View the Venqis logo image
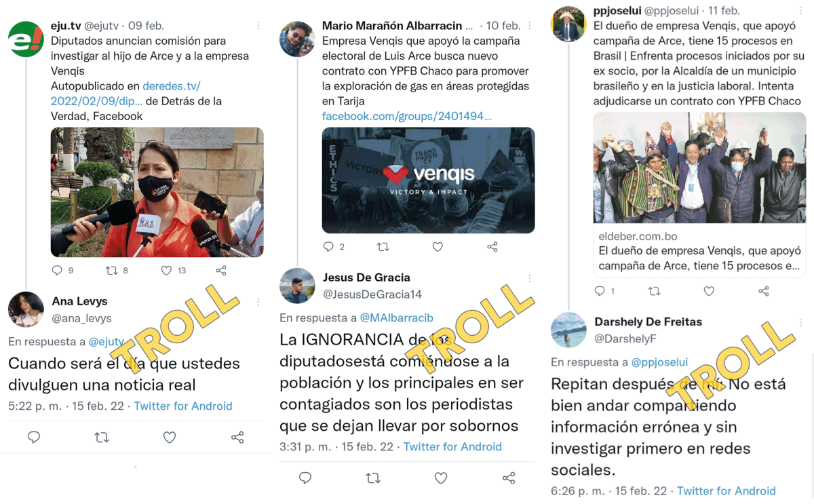This screenshot has width=814, height=504. pos(428,180)
